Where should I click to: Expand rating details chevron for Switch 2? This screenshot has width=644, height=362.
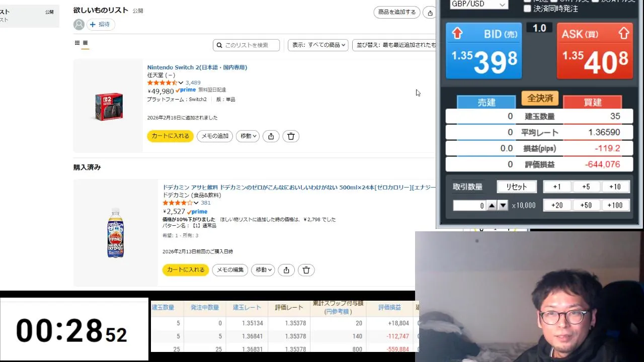pos(181,83)
